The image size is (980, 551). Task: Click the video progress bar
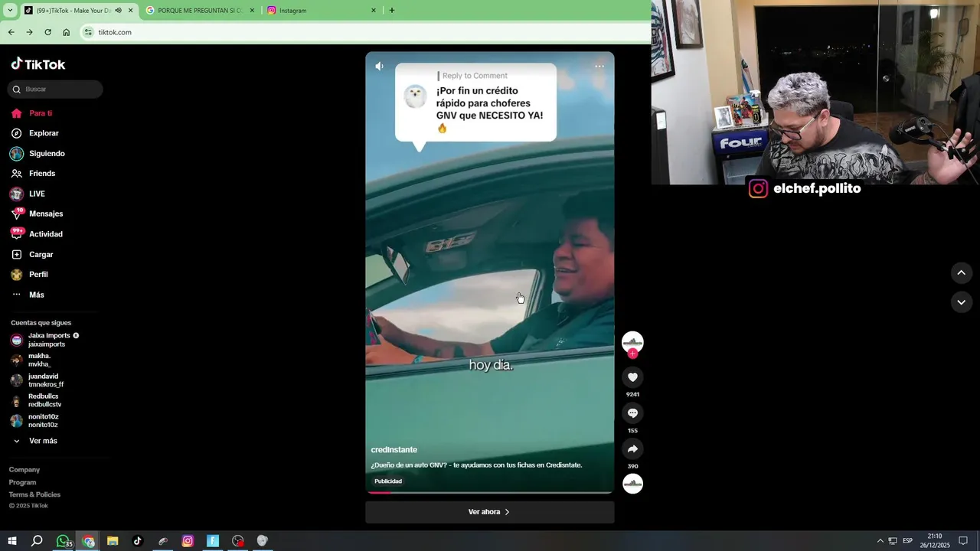(490, 493)
